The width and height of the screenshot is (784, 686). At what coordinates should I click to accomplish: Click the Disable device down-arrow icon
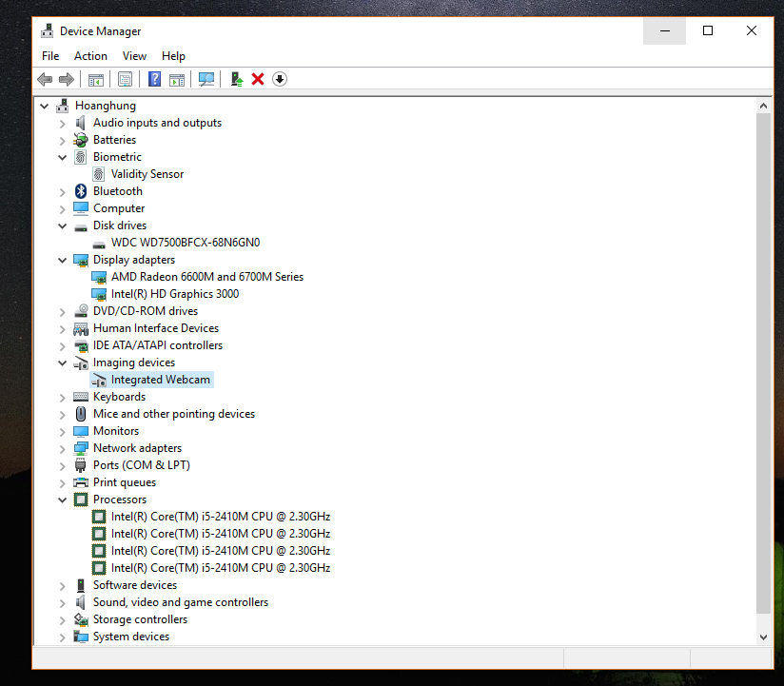coord(280,79)
